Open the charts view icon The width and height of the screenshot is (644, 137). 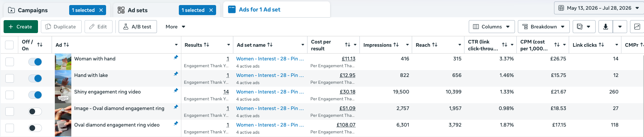[x=637, y=27]
